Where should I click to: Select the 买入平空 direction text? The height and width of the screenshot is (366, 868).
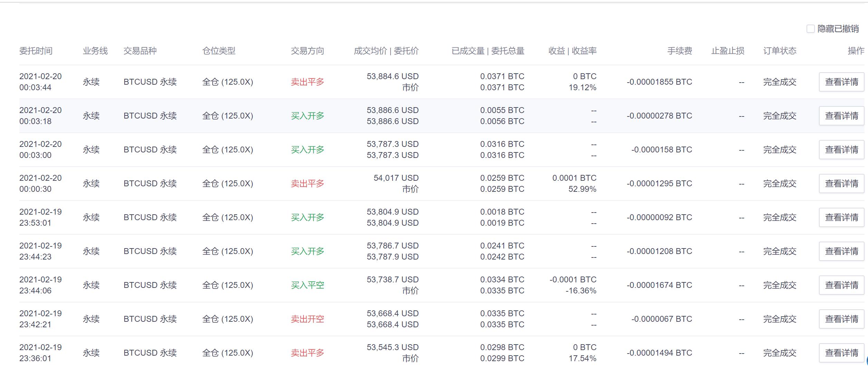(x=307, y=285)
